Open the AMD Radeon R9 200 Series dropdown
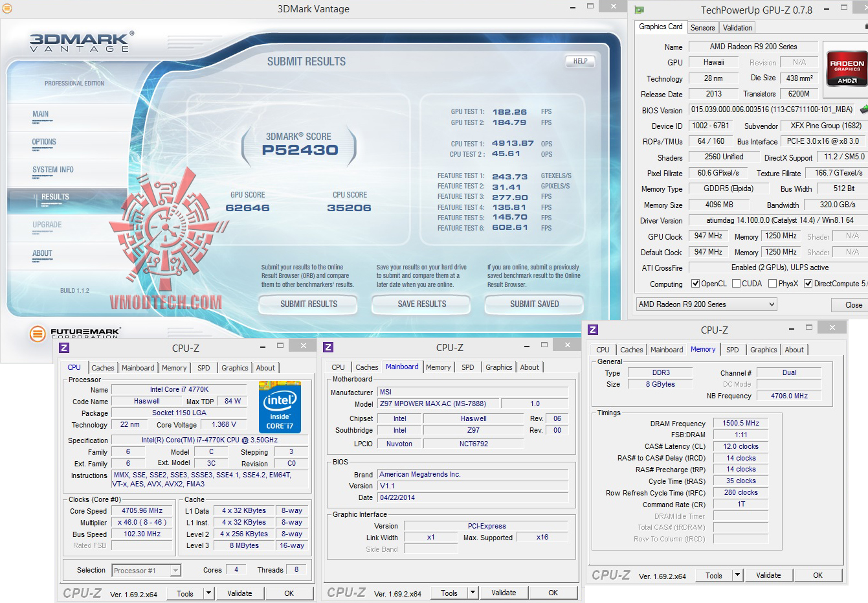The image size is (868, 603). [706, 304]
